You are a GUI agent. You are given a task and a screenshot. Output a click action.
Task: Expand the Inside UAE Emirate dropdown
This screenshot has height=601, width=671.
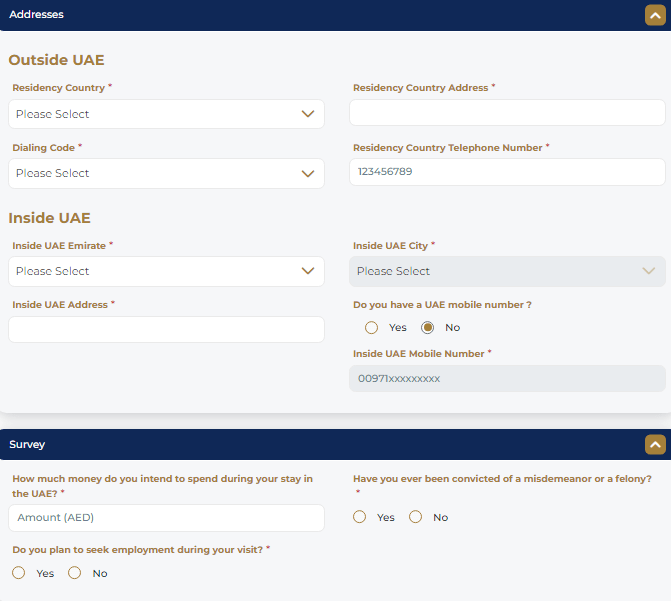166,271
